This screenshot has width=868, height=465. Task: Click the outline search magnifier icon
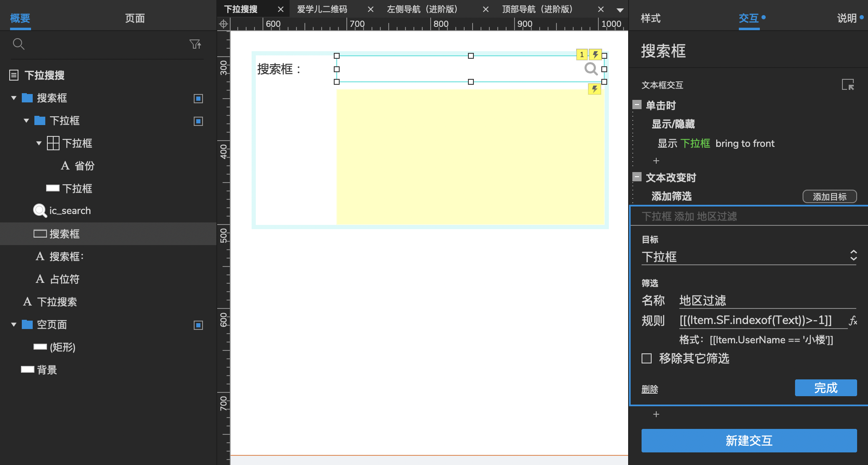(18, 44)
